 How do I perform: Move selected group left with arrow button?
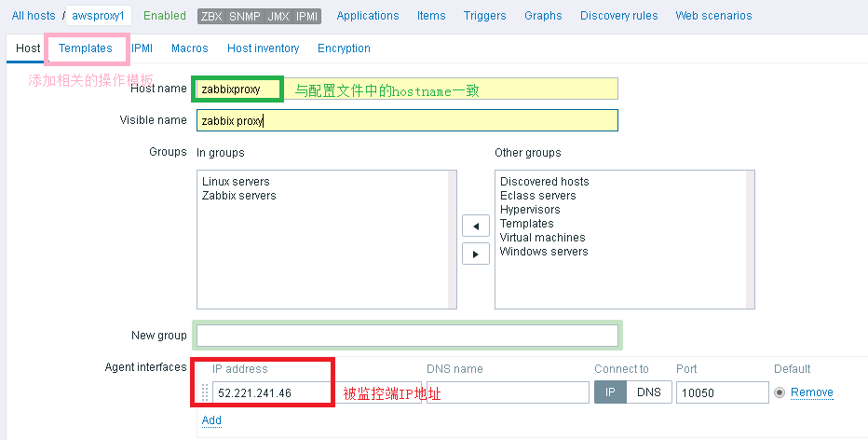[476, 227]
